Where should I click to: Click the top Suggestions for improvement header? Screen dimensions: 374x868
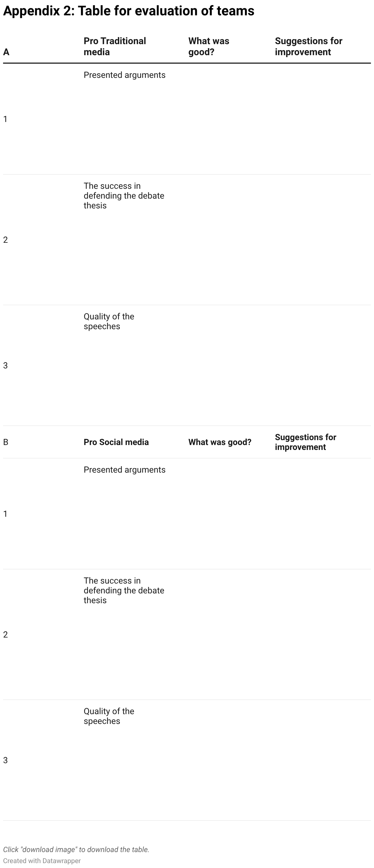tap(309, 47)
